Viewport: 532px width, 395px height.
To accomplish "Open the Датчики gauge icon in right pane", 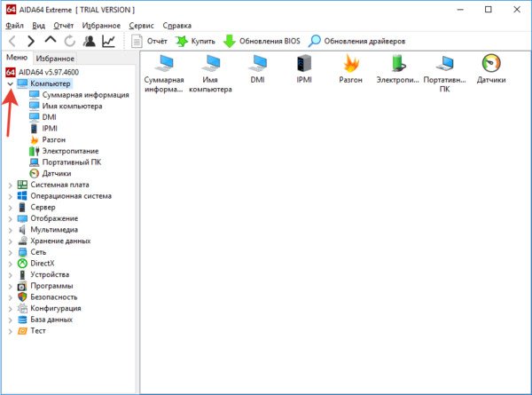I will (x=491, y=68).
